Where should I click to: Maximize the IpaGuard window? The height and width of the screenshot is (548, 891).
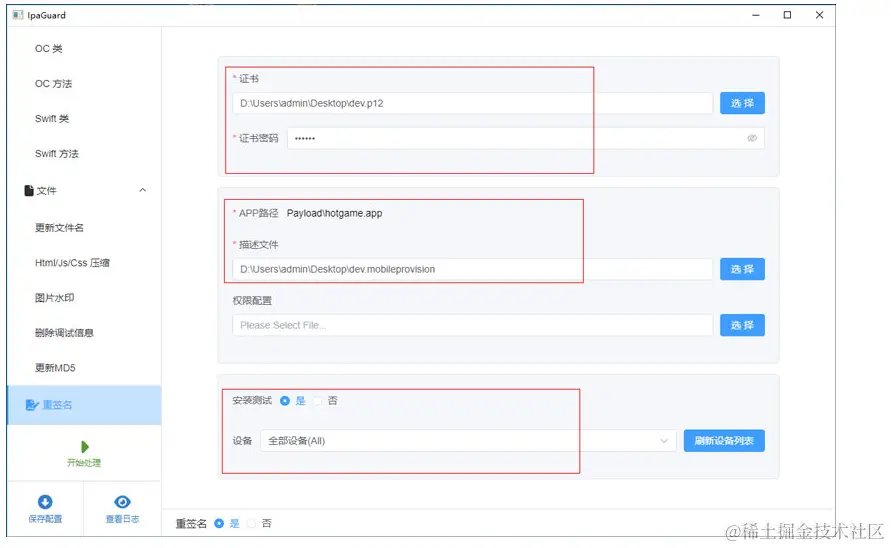point(787,15)
